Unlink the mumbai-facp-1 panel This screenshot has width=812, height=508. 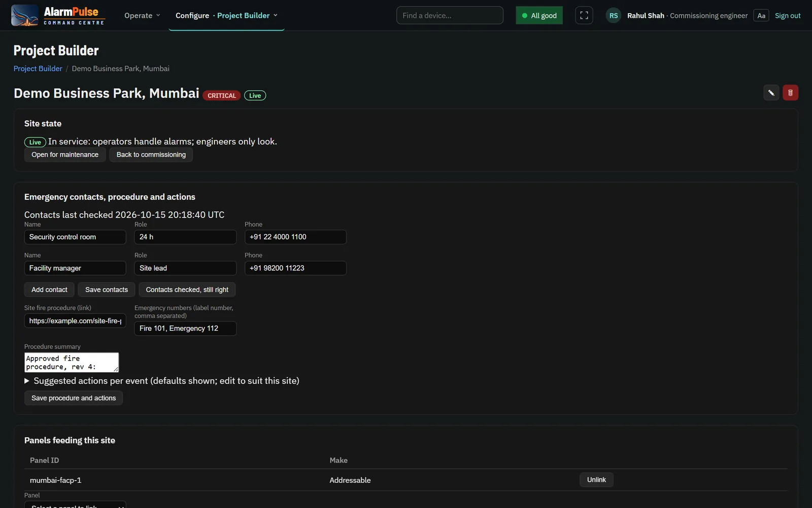point(596,480)
